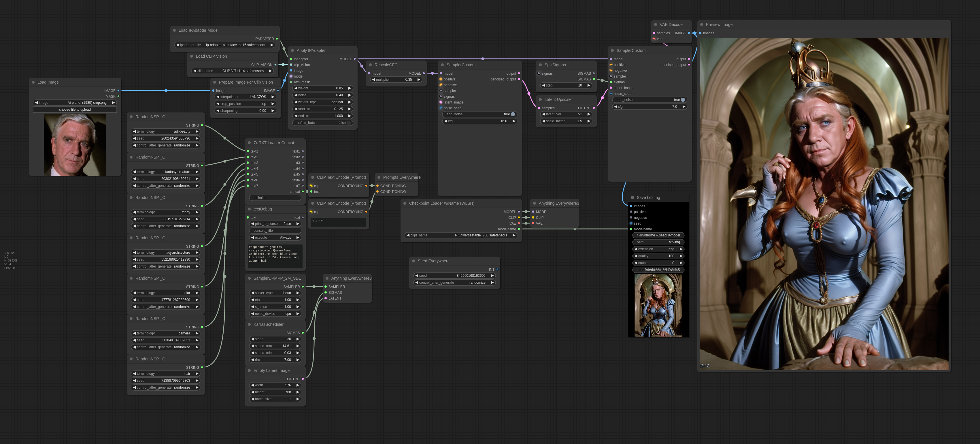Screen dimensions: 980x444
Task: Open Seed Everywhere control_after_generate randomize dropdown
Action: [455, 283]
